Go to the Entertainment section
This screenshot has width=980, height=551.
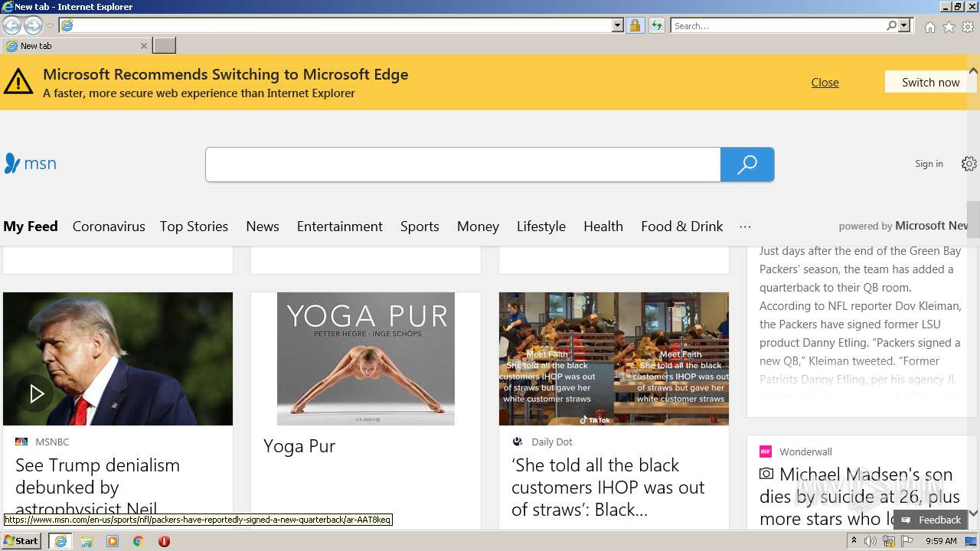coord(340,227)
